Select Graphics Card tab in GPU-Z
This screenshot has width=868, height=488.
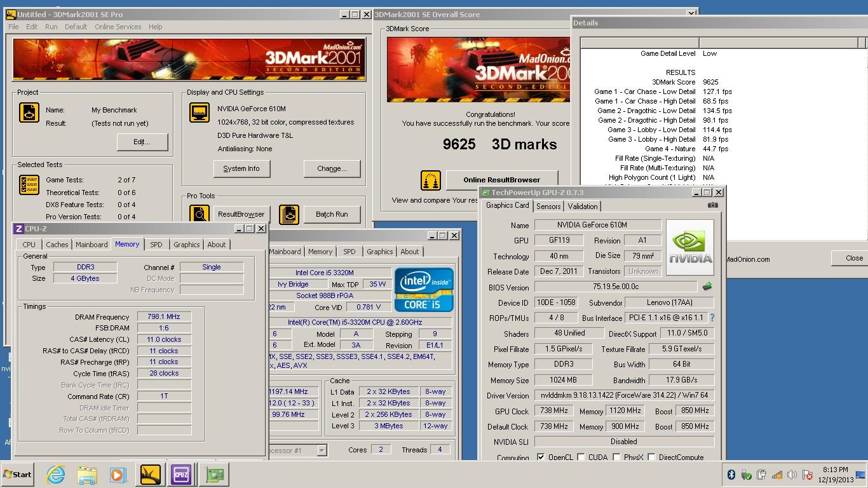[x=508, y=205]
